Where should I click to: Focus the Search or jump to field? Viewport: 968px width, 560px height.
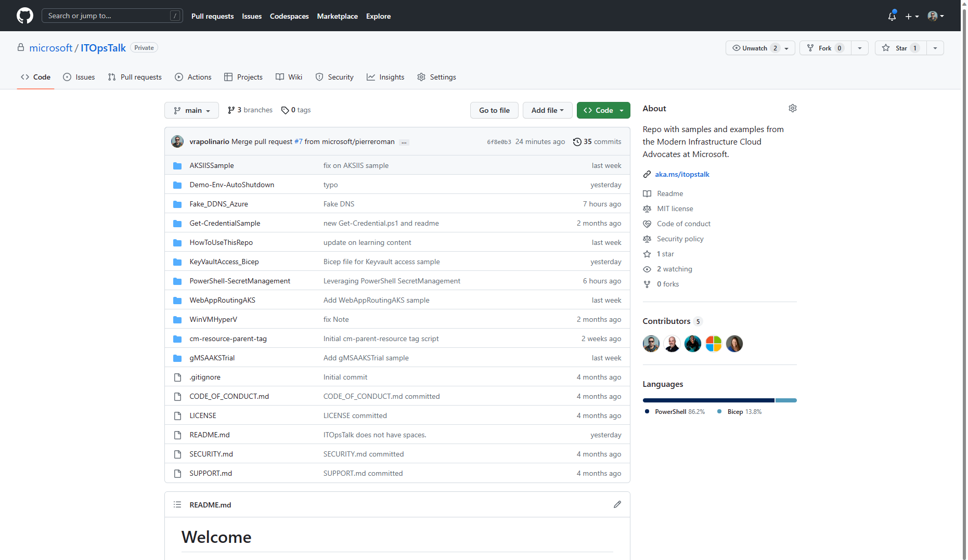point(112,16)
